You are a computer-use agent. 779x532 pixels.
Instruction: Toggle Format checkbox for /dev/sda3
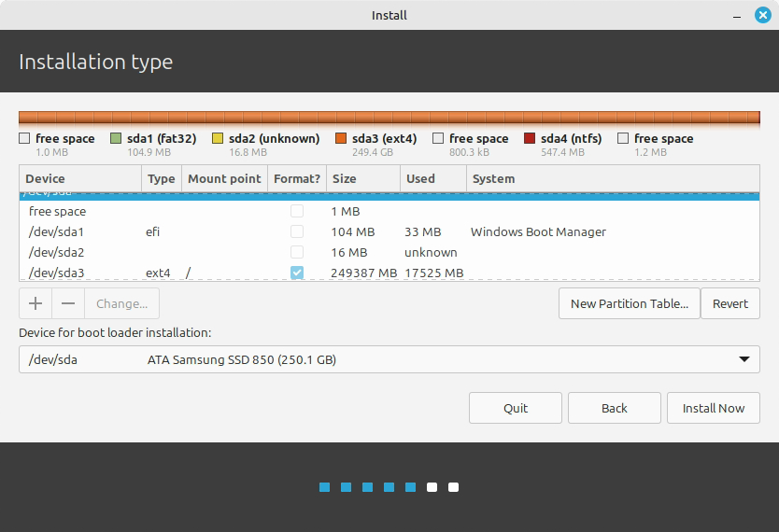[297, 273]
